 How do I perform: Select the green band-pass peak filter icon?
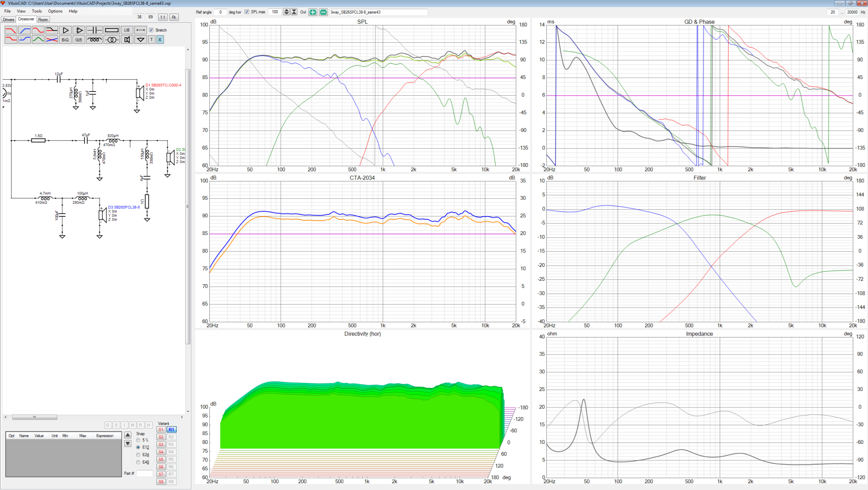tap(38, 39)
